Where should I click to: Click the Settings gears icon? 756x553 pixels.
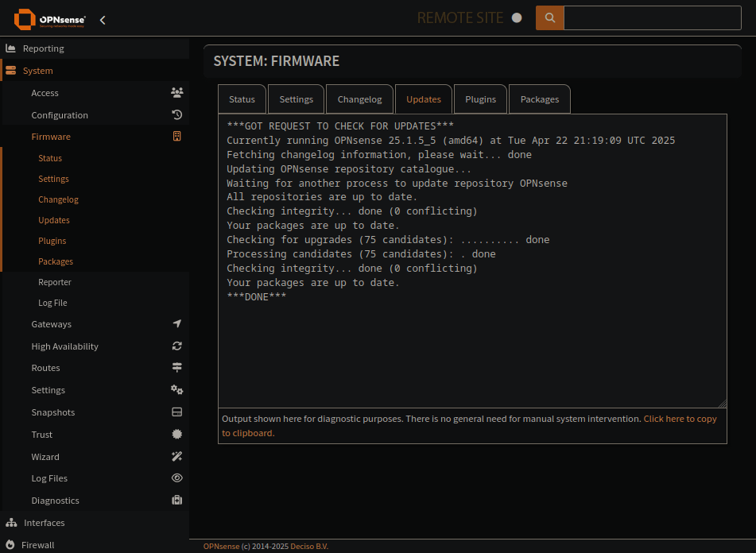coord(177,389)
